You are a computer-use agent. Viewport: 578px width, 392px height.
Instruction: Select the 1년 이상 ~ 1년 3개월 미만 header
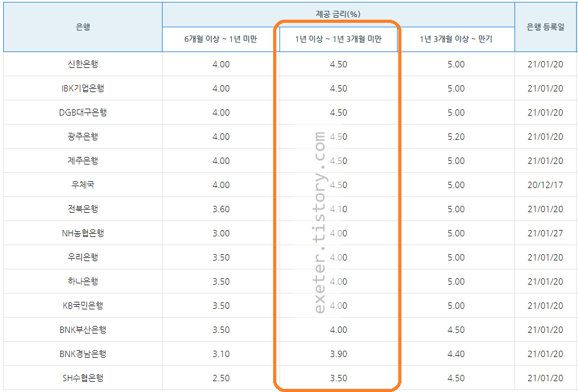339,39
